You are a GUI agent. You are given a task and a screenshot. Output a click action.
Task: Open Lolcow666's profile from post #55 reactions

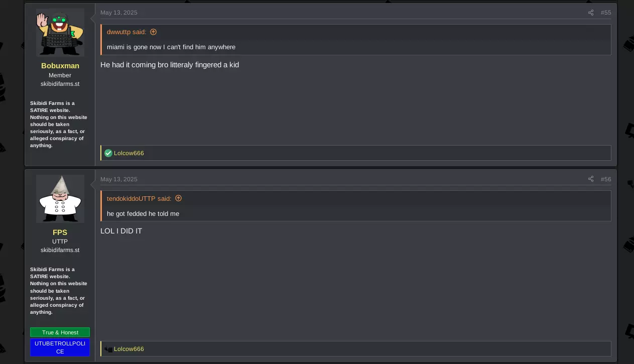pyautogui.click(x=129, y=153)
